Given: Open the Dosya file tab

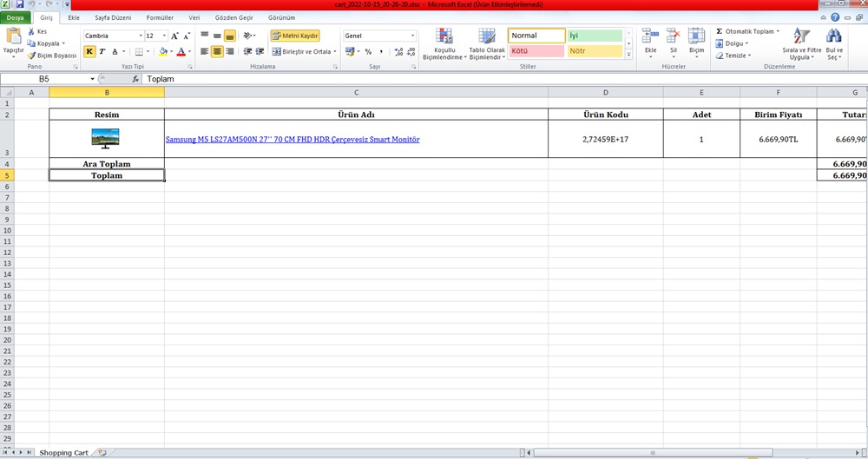Looking at the screenshot, I should point(16,17).
